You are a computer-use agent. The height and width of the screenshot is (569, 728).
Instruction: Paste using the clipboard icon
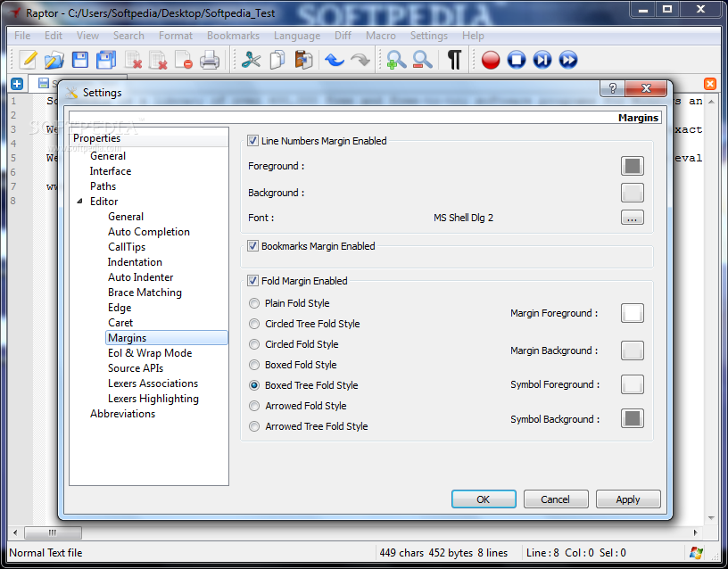303,60
